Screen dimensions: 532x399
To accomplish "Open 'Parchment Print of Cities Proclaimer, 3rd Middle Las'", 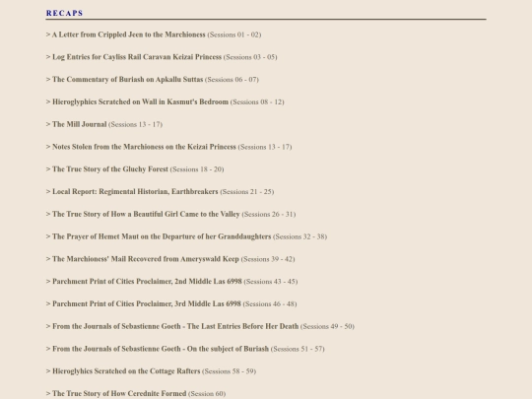I will (x=147, y=303).
